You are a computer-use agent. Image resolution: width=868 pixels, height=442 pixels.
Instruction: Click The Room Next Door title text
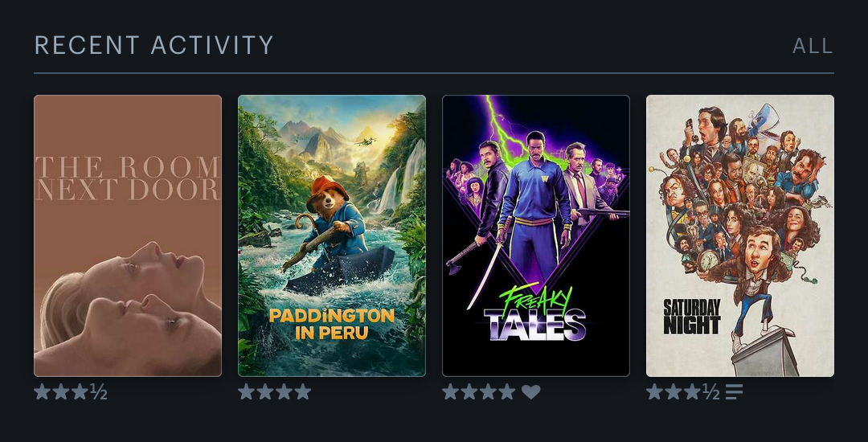pos(128,178)
